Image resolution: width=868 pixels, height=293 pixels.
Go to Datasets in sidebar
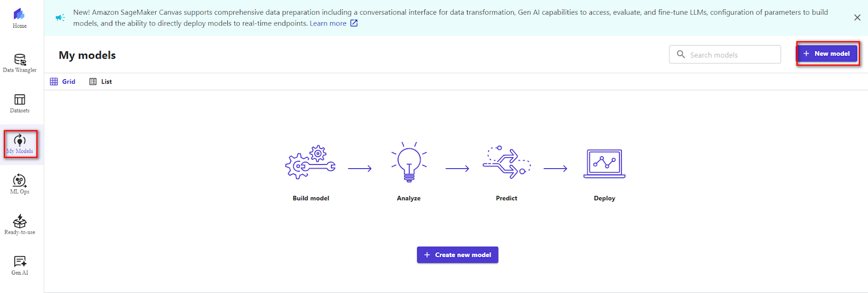tap(20, 103)
